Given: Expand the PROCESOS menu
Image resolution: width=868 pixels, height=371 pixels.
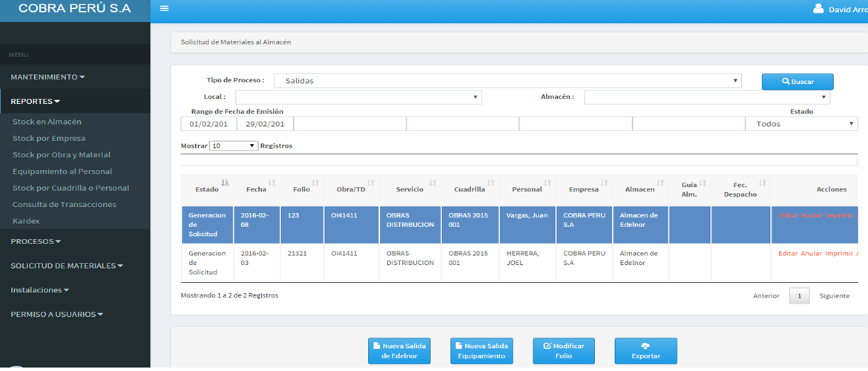Looking at the screenshot, I should point(36,241).
